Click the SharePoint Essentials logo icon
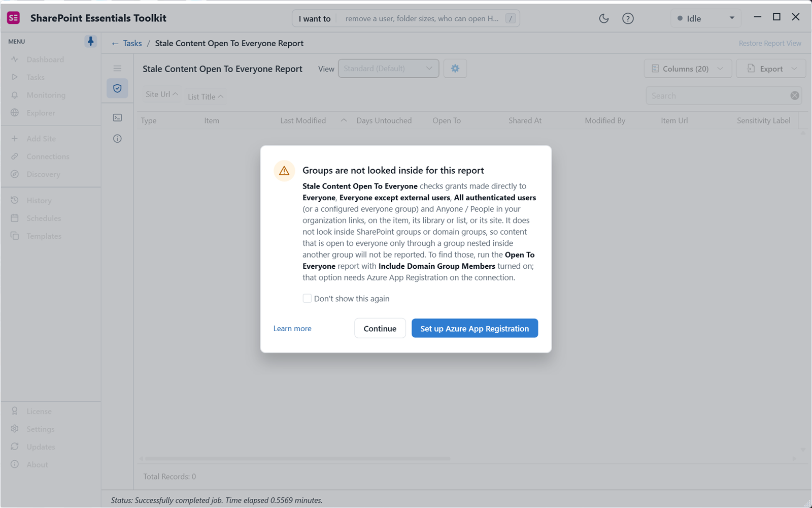812x508 pixels. coord(14,18)
